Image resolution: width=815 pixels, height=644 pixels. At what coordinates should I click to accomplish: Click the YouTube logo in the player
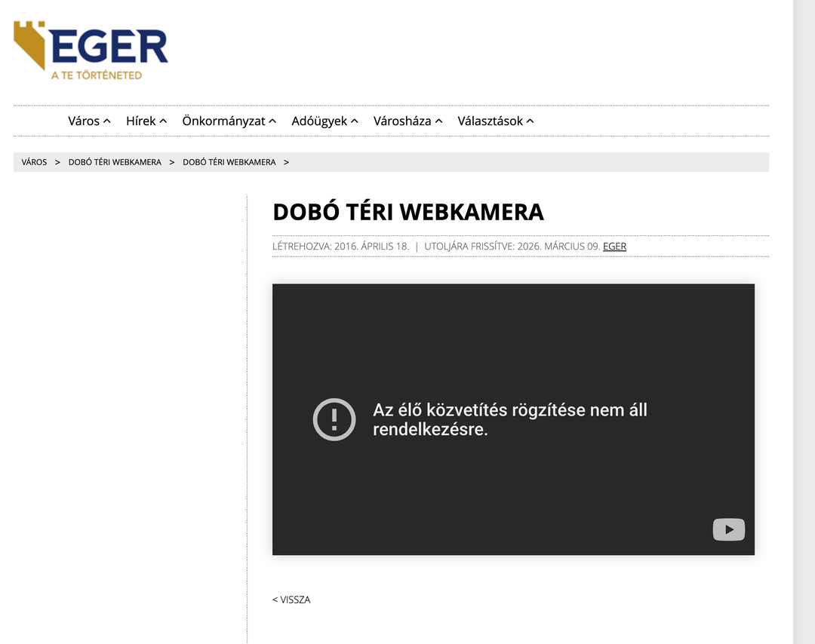click(728, 529)
